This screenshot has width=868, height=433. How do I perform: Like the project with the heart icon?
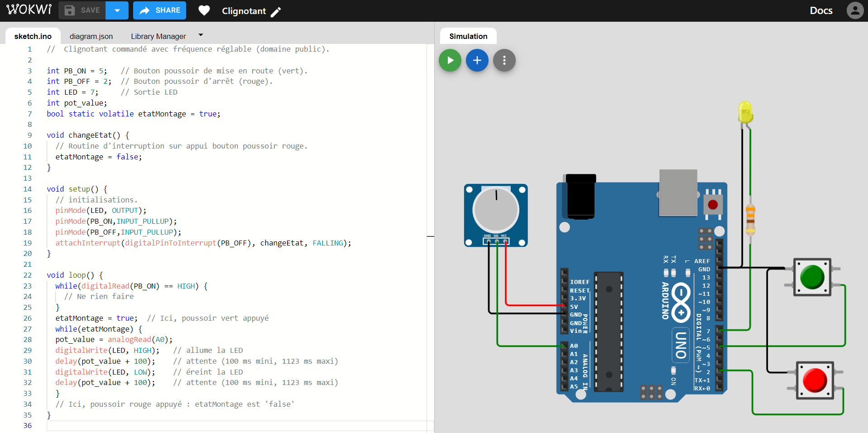pyautogui.click(x=204, y=10)
